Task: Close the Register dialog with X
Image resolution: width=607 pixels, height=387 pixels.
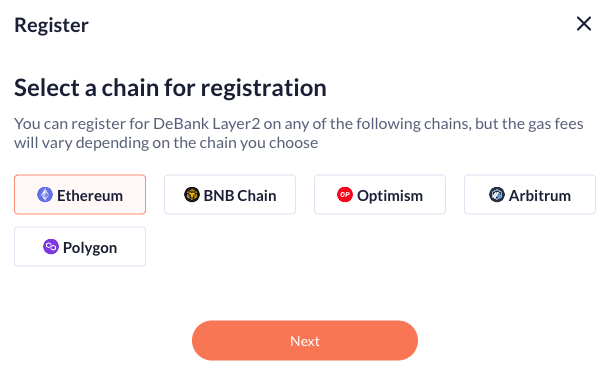Action: coord(584,24)
